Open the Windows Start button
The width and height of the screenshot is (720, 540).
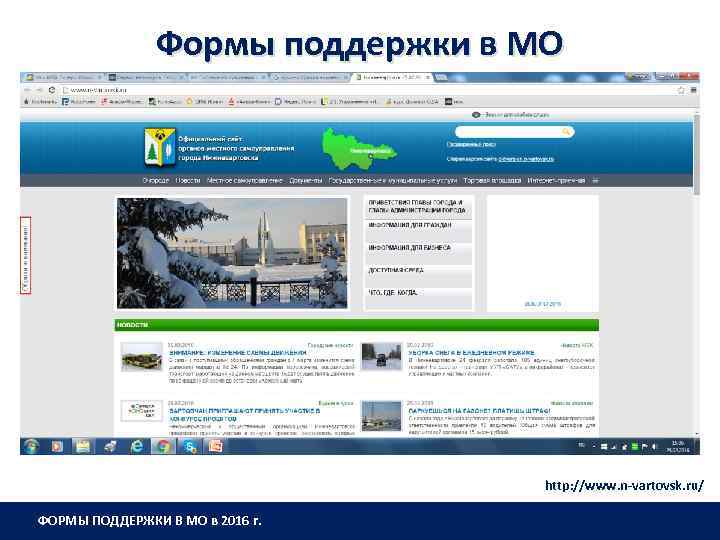[32, 446]
